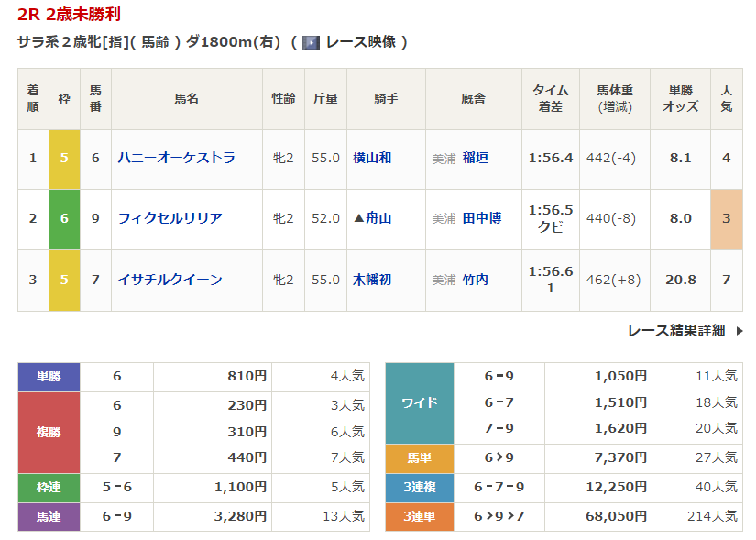This screenshot has width=756, height=540.
Task: Open trainer 稲垣 profile
Action: pos(475,158)
